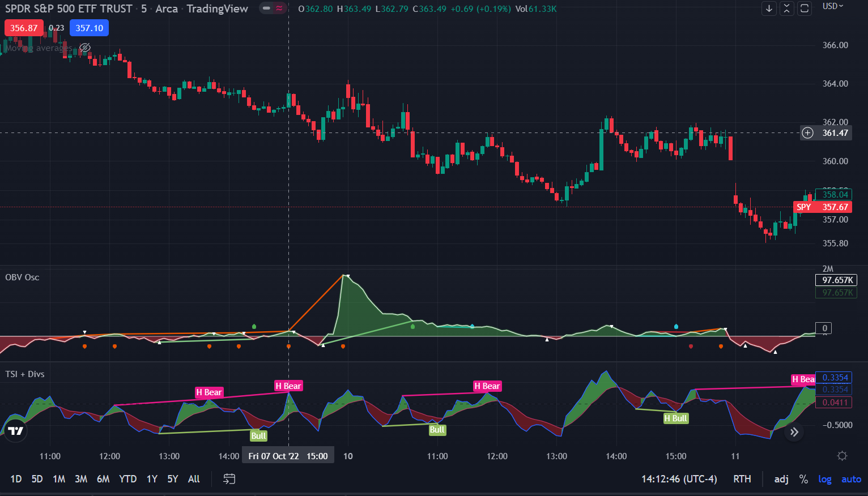Open the USD currency dropdown
868x496 pixels.
[833, 6]
